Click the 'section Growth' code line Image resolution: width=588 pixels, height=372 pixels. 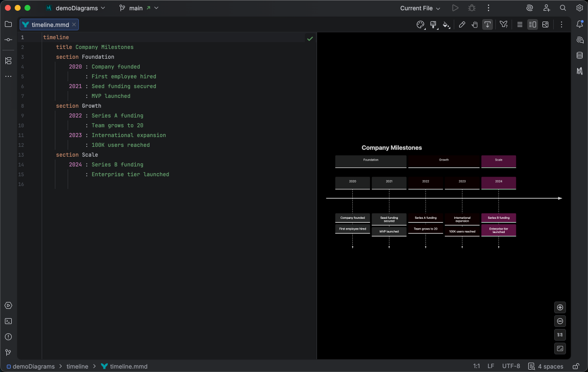tap(78, 106)
